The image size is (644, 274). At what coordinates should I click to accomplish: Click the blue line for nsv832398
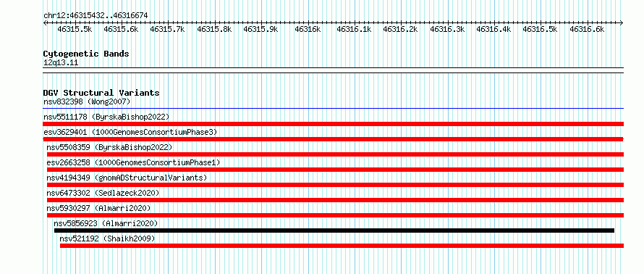point(333,109)
